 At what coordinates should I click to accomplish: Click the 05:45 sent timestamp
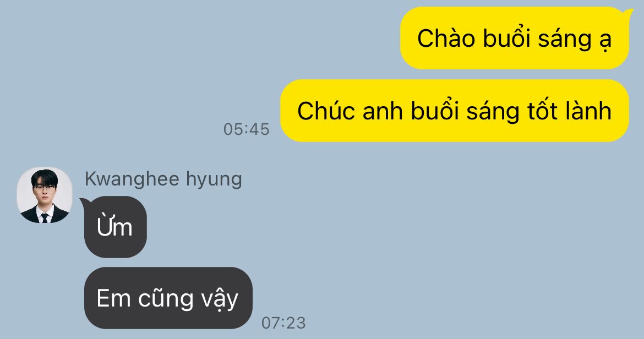[x=247, y=130]
